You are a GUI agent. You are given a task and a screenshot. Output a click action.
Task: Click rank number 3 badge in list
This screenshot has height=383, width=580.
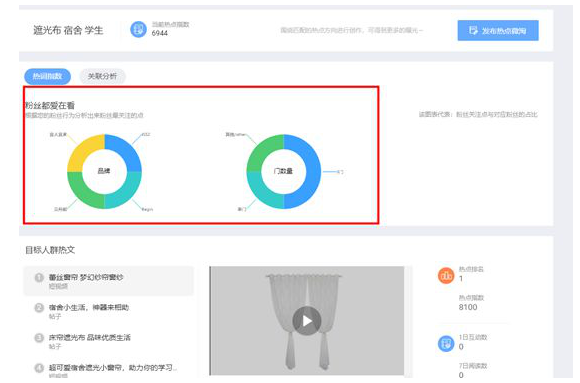coord(39,338)
